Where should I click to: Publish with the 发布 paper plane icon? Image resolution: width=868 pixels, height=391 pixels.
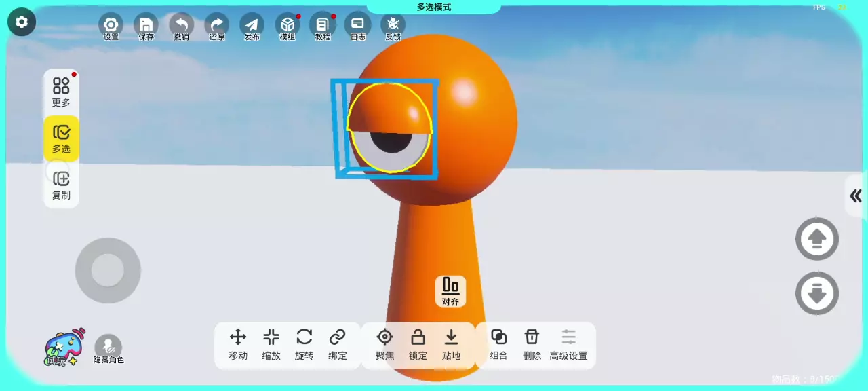coord(252,26)
